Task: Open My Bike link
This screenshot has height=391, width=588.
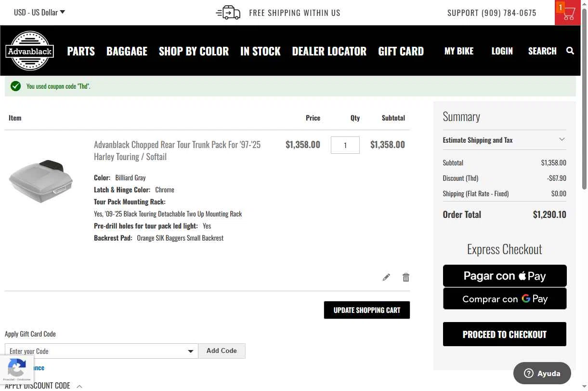Action: [459, 51]
